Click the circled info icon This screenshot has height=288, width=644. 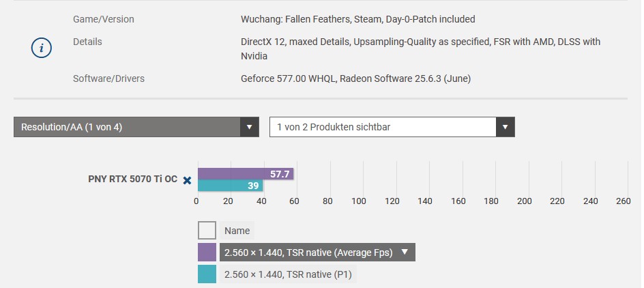(42, 48)
